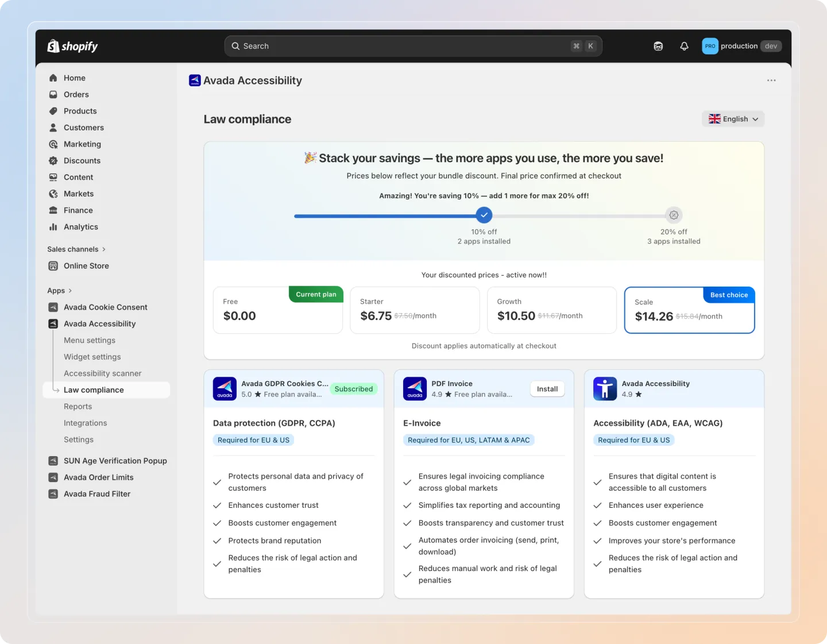The image size is (827, 644).
Task: Expand the Apps section chevron
Action: 70,291
